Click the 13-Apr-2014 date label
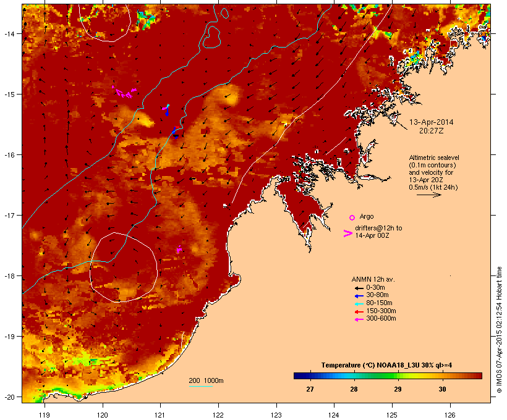This screenshot has width=507, height=420. [432, 122]
